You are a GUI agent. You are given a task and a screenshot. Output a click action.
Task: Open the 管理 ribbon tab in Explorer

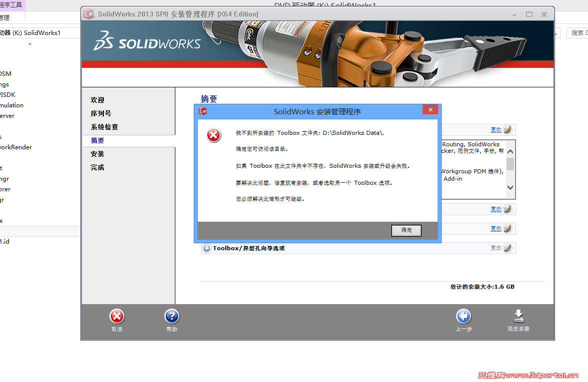tap(5, 17)
